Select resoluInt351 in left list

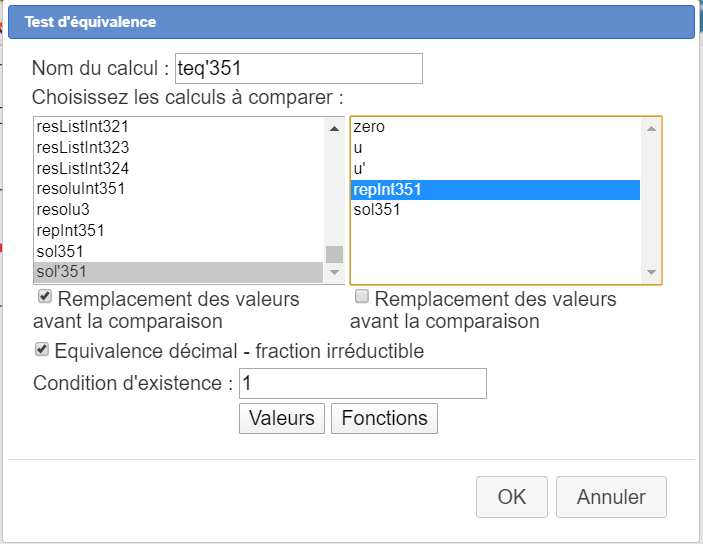pyautogui.click(x=80, y=189)
